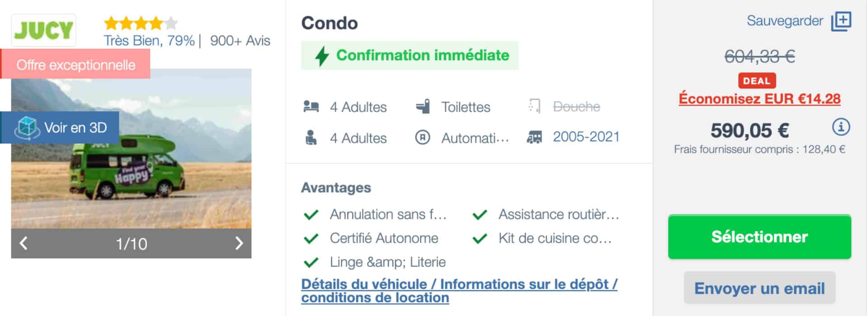Show previous campervan photo
Screen dimensions: 868x316
coord(24,244)
